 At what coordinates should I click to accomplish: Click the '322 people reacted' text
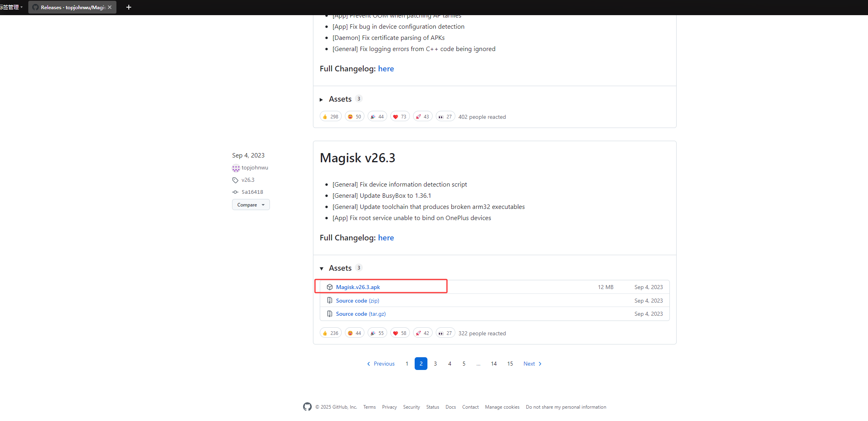pyautogui.click(x=482, y=333)
